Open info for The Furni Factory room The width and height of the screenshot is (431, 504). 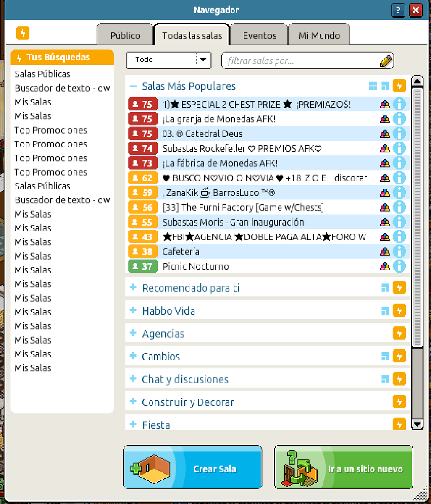point(399,207)
